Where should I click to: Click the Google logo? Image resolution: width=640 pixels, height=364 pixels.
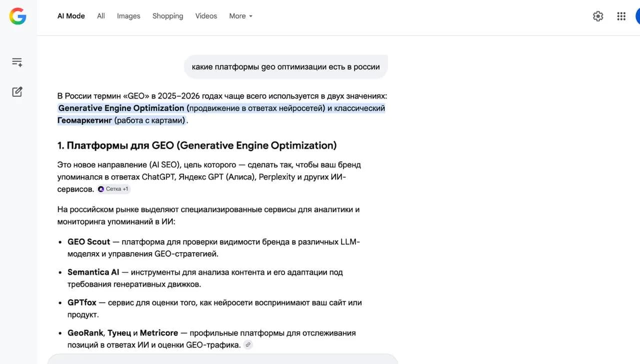pyautogui.click(x=18, y=16)
